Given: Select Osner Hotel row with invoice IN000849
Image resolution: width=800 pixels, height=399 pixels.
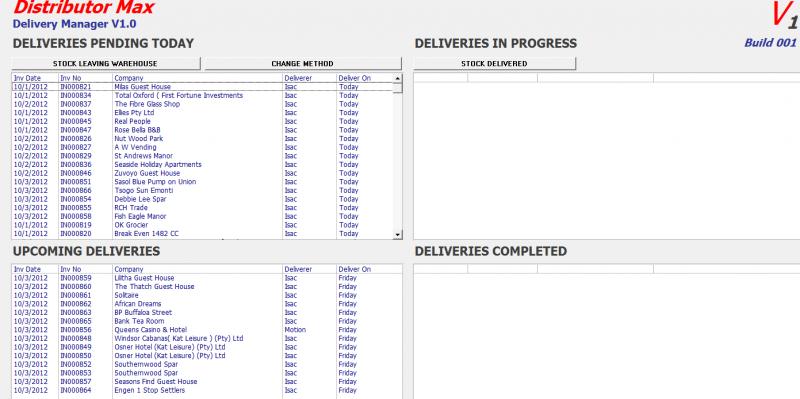Looking at the screenshot, I should [x=207, y=347].
